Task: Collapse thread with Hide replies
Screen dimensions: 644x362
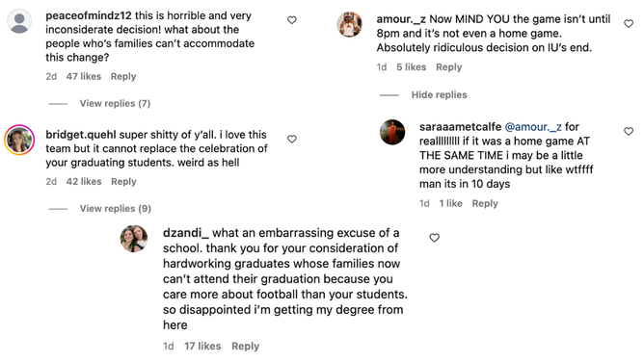Action: (439, 94)
